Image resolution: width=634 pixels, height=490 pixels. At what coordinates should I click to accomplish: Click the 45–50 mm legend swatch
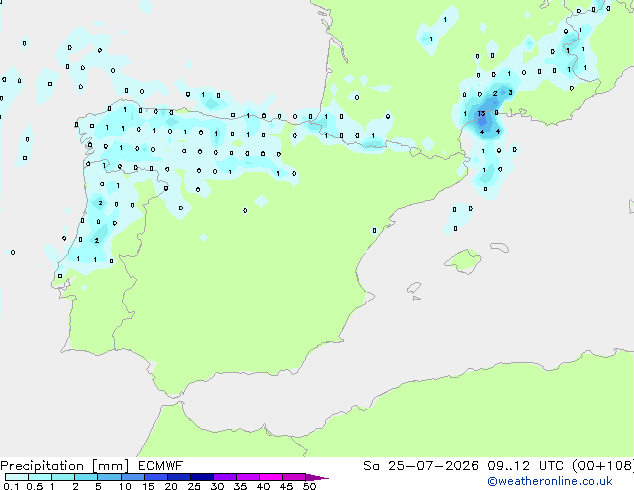pyautogui.click(x=294, y=477)
